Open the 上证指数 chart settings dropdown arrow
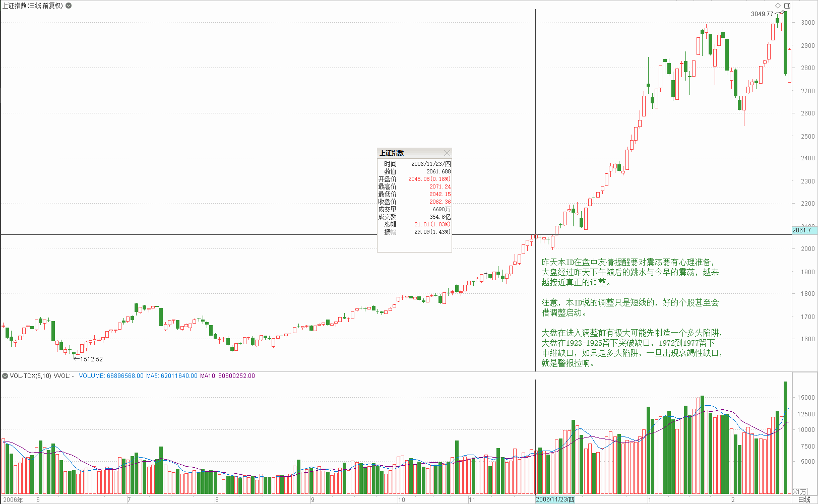Image resolution: width=818 pixels, height=504 pixels. coord(69,6)
